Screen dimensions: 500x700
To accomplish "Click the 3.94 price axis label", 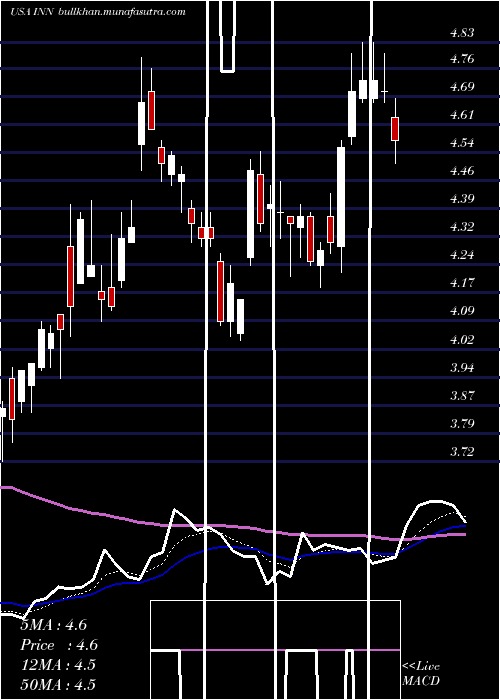I will click(462, 368).
